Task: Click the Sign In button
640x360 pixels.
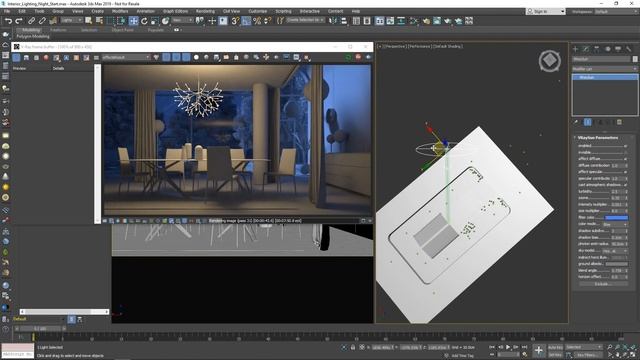Action: point(545,11)
